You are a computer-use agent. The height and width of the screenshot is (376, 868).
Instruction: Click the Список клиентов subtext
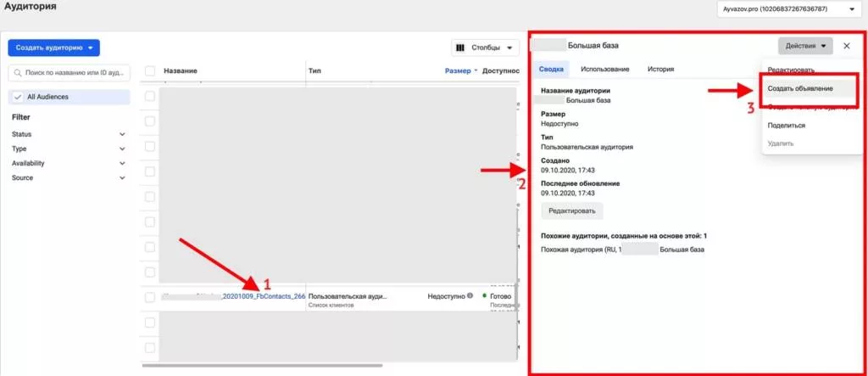pos(331,306)
